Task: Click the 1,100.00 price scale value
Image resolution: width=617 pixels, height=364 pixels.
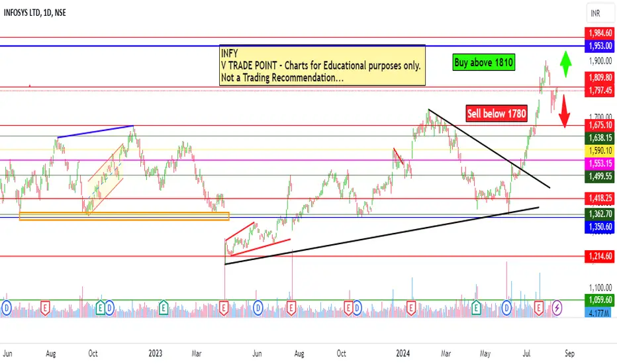Action: pos(600,288)
